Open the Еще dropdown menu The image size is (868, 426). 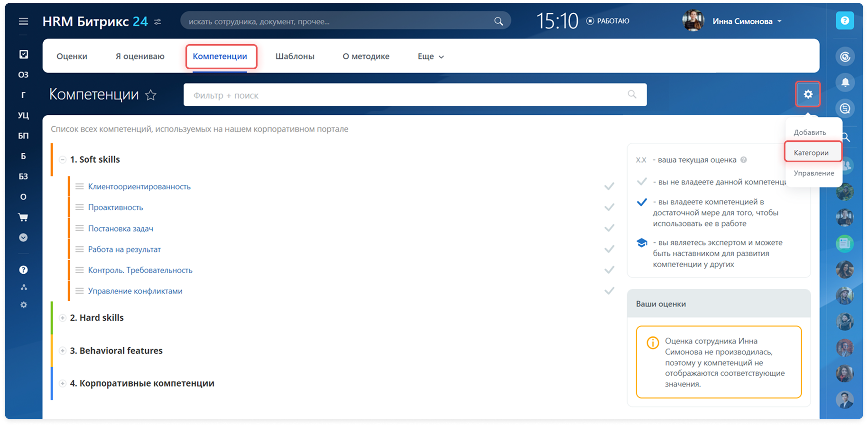[430, 56]
